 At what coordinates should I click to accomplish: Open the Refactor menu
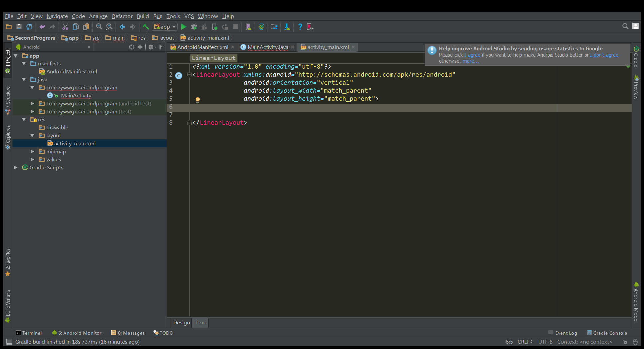click(122, 16)
